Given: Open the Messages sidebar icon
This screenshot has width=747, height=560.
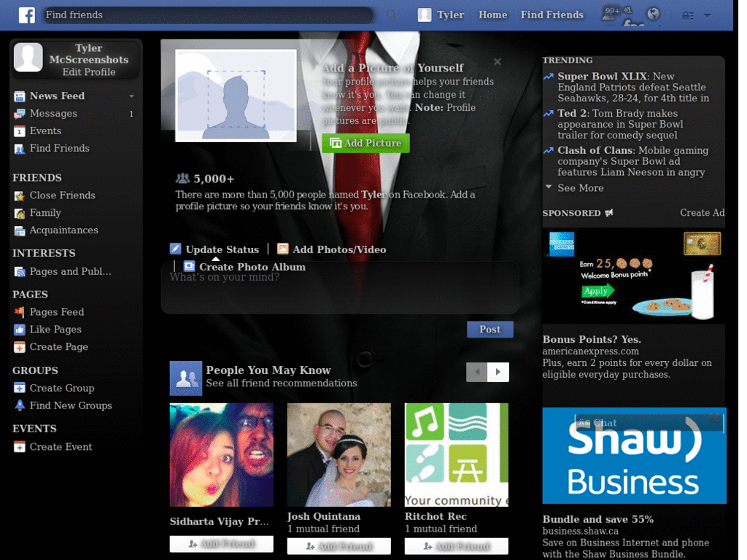Looking at the screenshot, I should pos(20,114).
